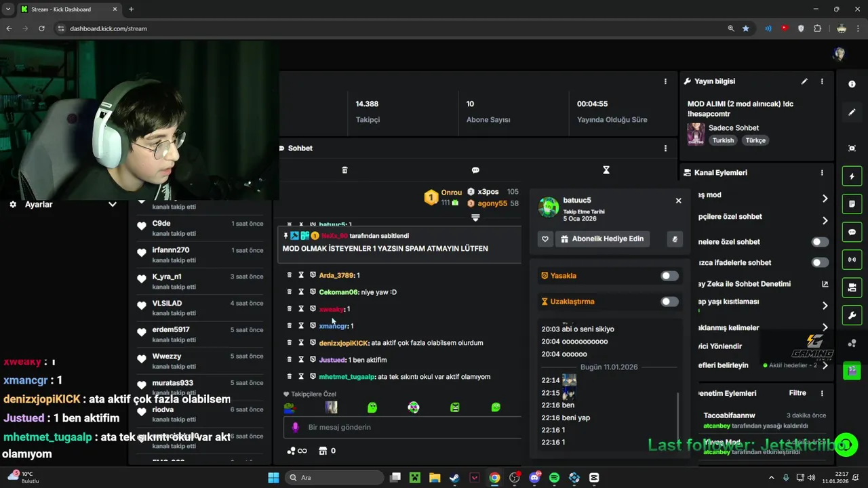Click the microphone icon in message box

[x=295, y=427]
